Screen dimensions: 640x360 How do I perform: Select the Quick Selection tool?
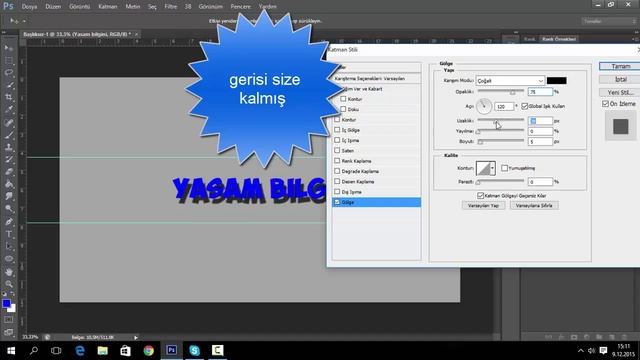point(9,85)
